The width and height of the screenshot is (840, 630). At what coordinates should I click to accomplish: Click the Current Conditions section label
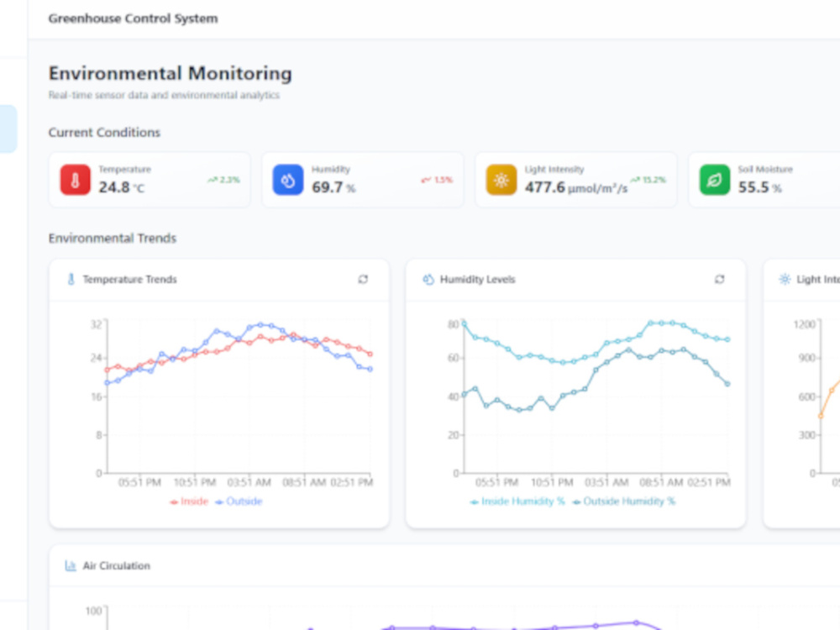coord(104,133)
